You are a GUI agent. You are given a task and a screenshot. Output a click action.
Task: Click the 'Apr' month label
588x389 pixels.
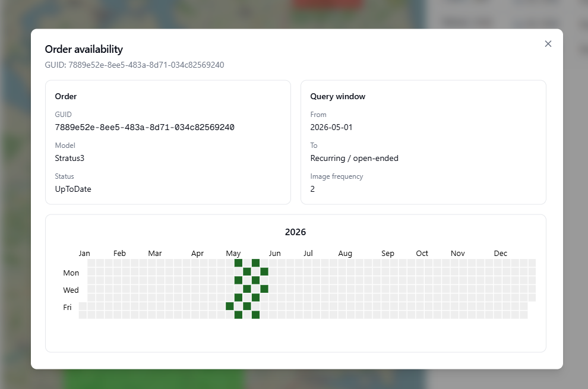(x=197, y=254)
